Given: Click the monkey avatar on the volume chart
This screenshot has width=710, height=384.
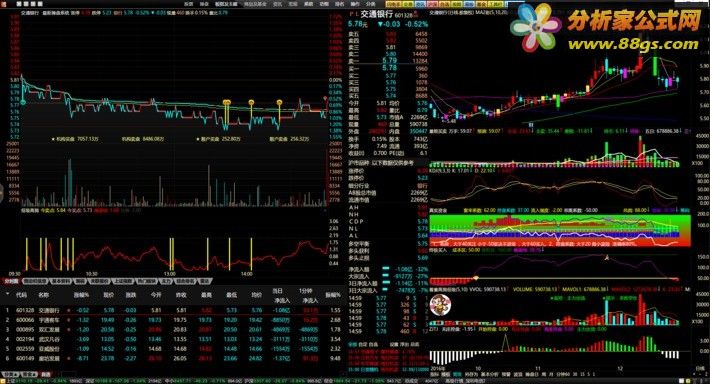Looking at the screenshot, I should (x=440, y=305).
